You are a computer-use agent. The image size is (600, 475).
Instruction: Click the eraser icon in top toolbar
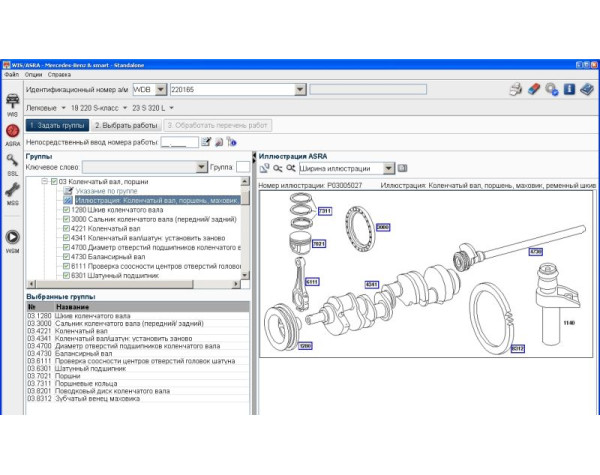tap(534, 89)
